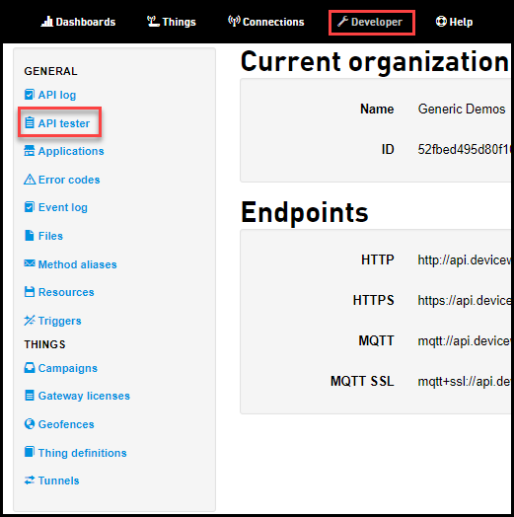Click the Tunnels arrows icon
Image resolution: width=514 pixels, height=517 pixels.
pos(29,480)
